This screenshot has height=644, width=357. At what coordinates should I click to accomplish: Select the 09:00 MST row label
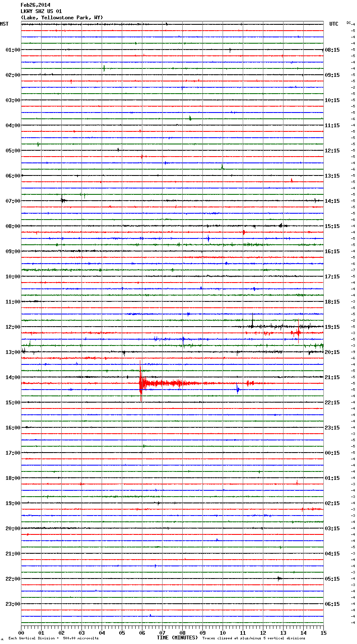coord(13,251)
